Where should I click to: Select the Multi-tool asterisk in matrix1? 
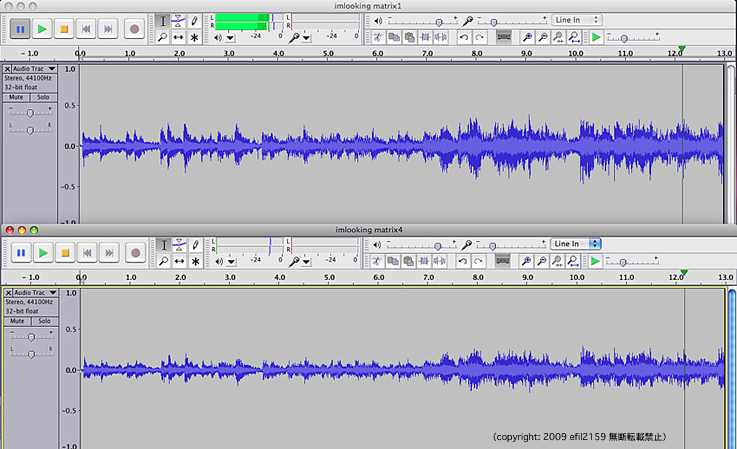coord(194,37)
